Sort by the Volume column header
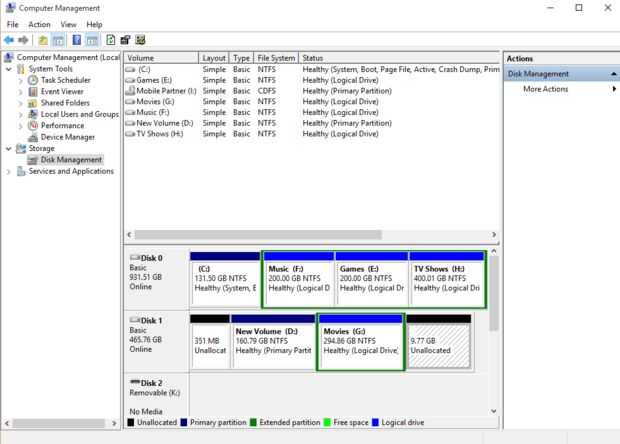 161,58
